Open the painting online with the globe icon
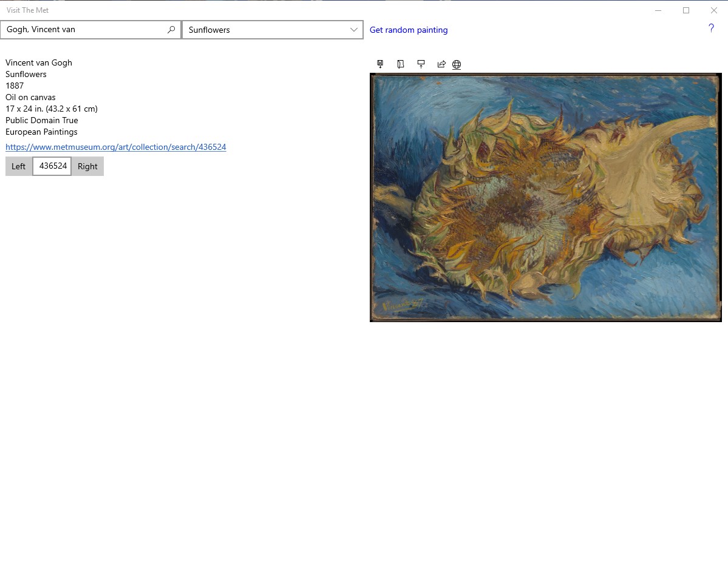728x566 pixels. (457, 64)
